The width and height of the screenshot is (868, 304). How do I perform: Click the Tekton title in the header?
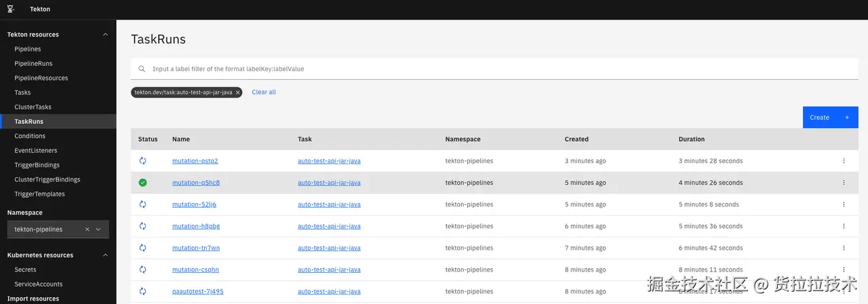click(x=40, y=9)
